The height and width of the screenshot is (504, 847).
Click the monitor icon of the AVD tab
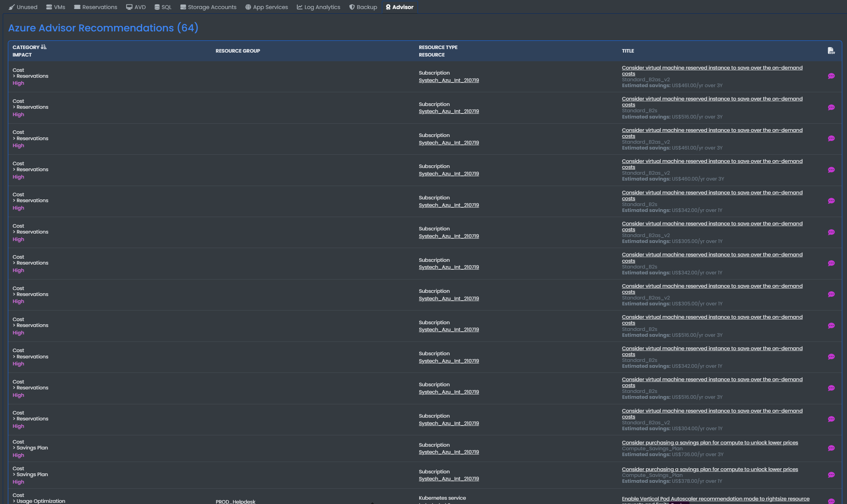tap(129, 7)
